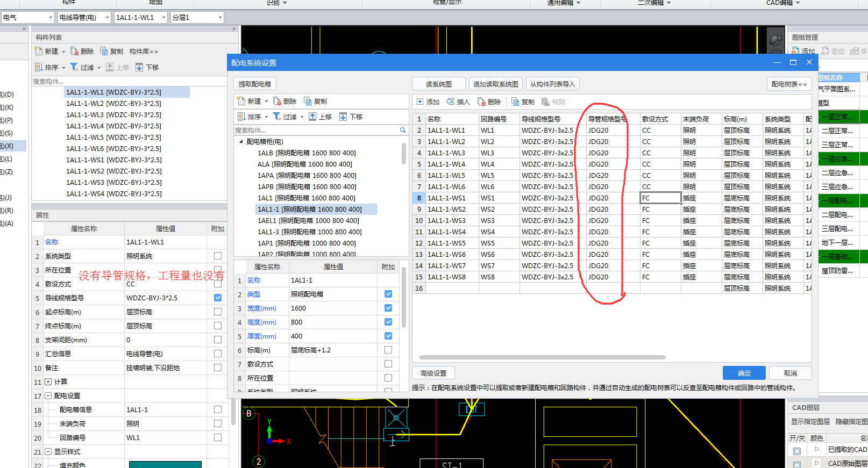Screen dimensions: 868x468
Task: Uncheck 导线规格型号 附加 checkbox
Action: (218, 298)
